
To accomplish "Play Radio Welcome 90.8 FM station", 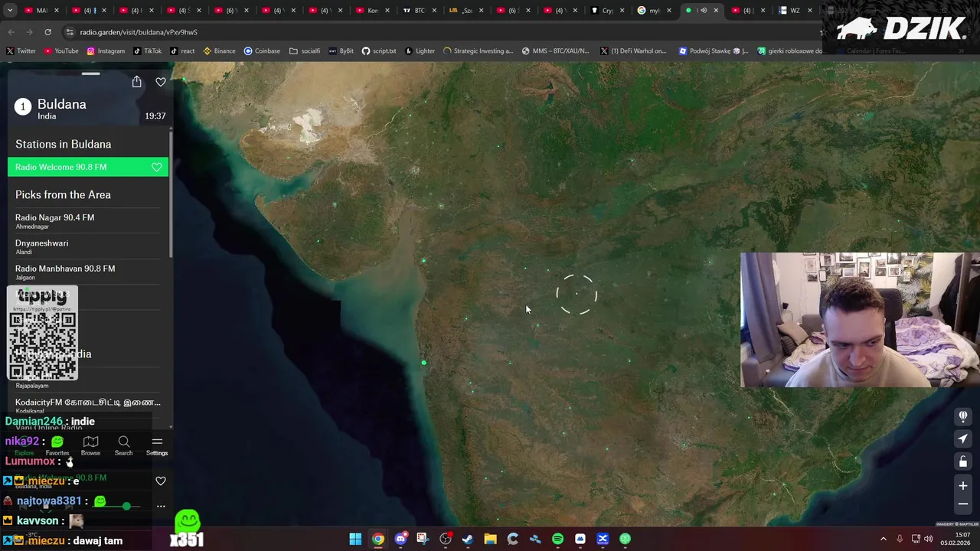I will pos(88,167).
